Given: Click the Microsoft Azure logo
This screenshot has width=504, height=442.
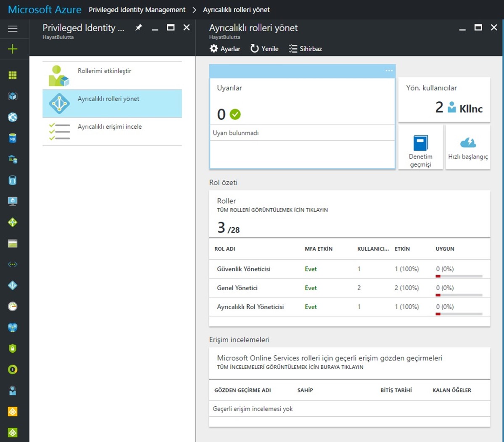Looking at the screenshot, I should click(45, 9).
